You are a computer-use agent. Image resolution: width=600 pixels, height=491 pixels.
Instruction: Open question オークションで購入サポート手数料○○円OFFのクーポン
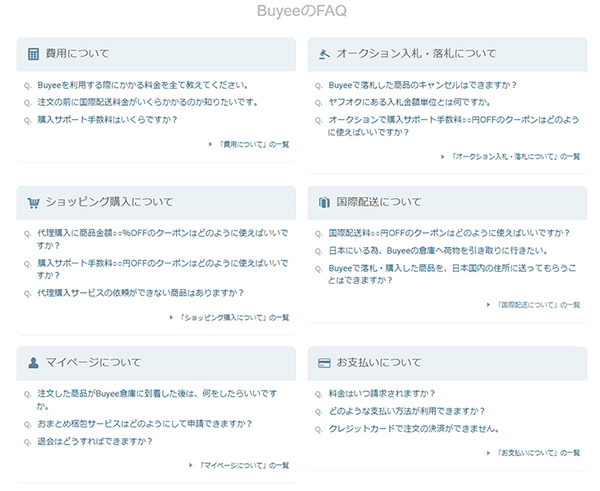tap(453, 126)
